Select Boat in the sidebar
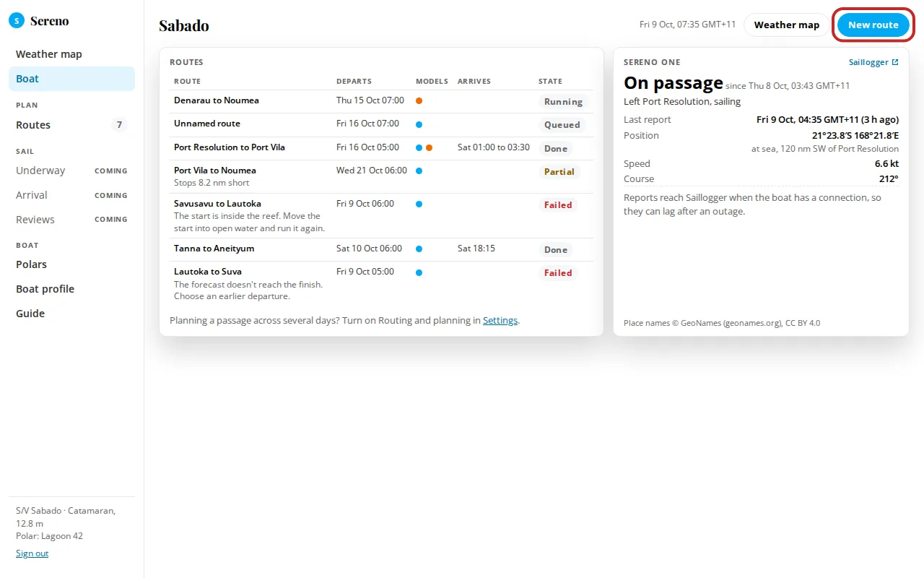Screen dimensions: 924x578 coord(71,79)
